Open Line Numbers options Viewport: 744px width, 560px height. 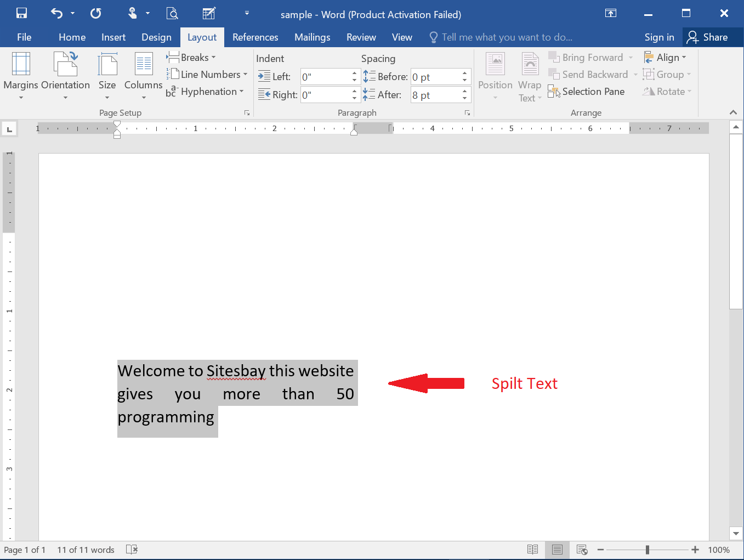[207, 75]
